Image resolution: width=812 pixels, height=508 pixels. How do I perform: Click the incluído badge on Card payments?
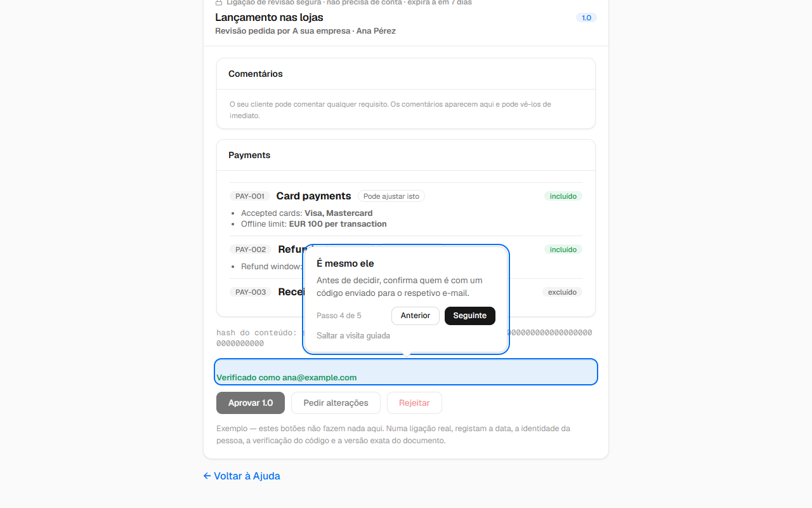(x=563, y=196)
